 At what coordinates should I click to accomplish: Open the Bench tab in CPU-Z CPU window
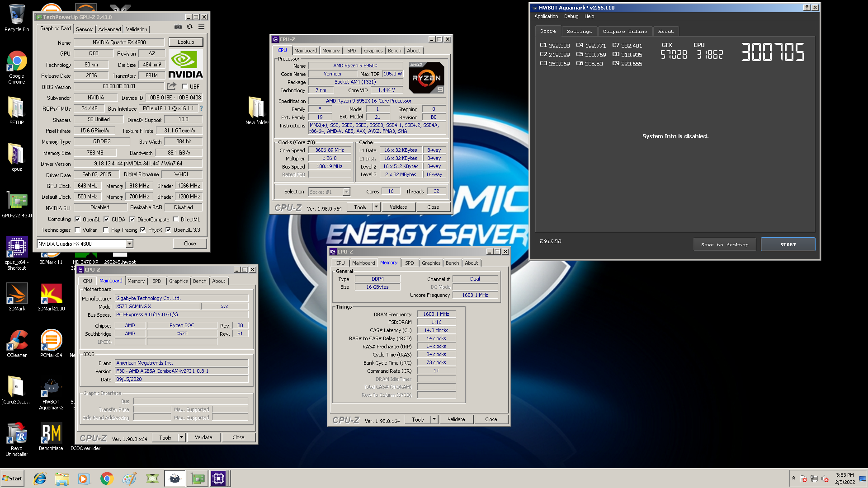click(x=394, y=51)
